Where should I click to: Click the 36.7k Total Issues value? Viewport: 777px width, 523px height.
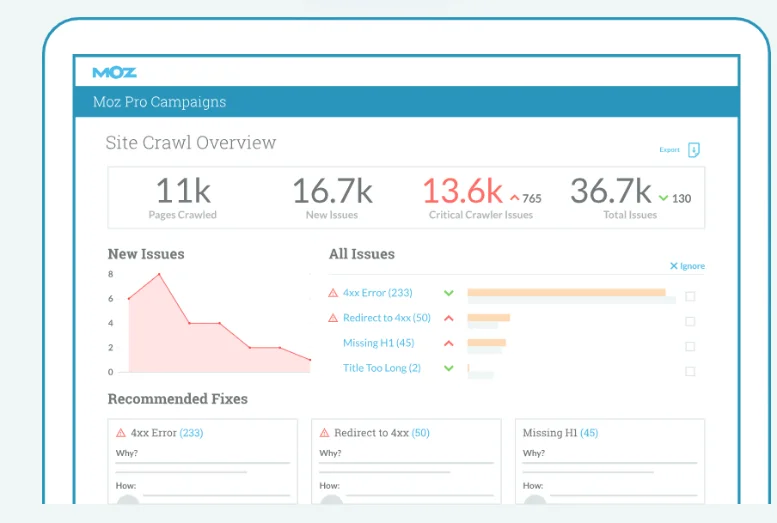coord(611,191)
